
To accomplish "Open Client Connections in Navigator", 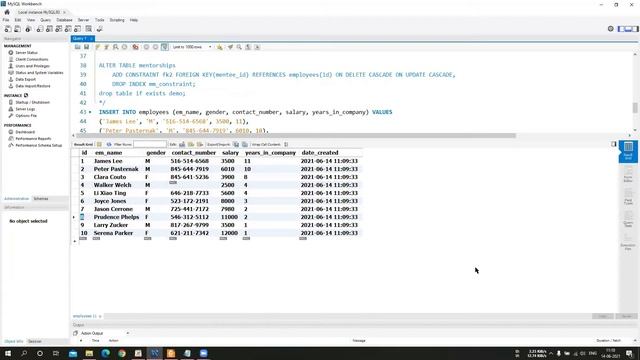I will tap(32, 59).
